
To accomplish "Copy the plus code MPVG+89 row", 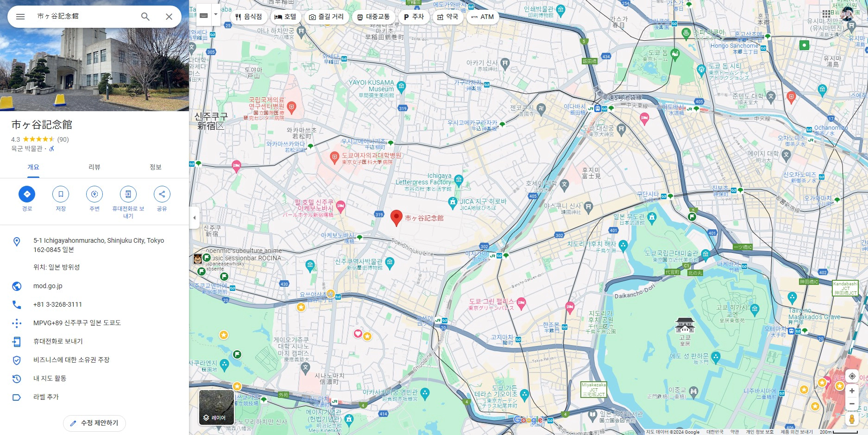I will point(94,323).
